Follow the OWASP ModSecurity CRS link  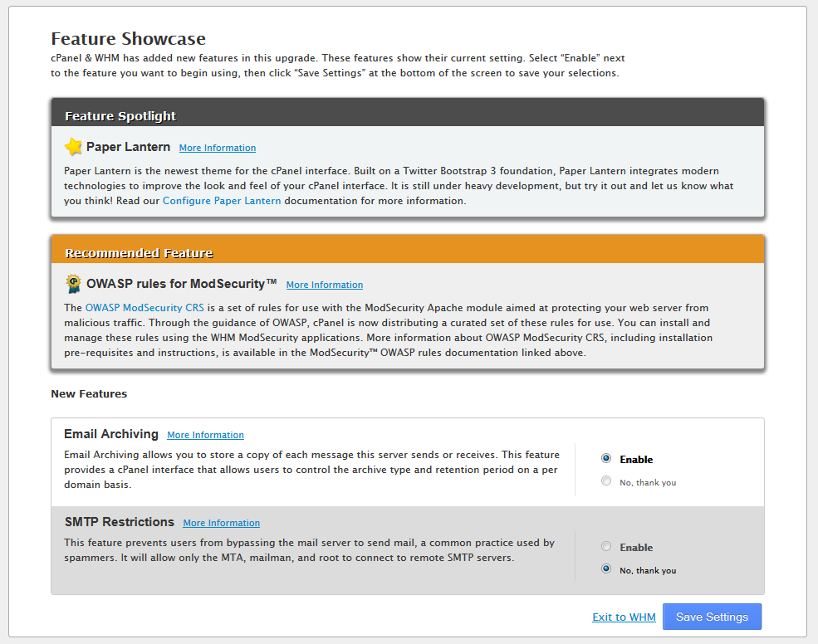[x=144, y=308]
